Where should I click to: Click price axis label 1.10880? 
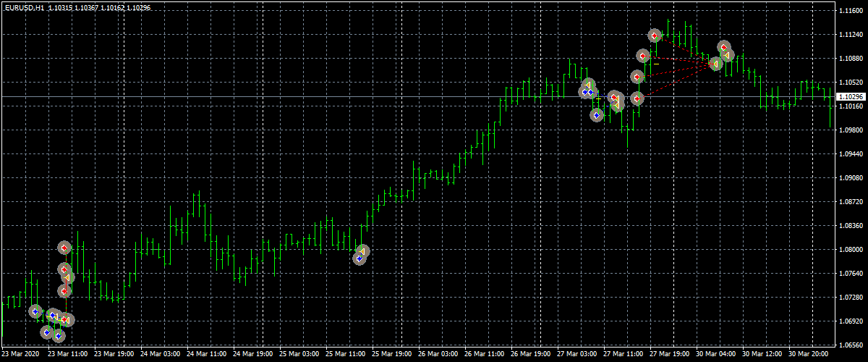pos(851,59)
